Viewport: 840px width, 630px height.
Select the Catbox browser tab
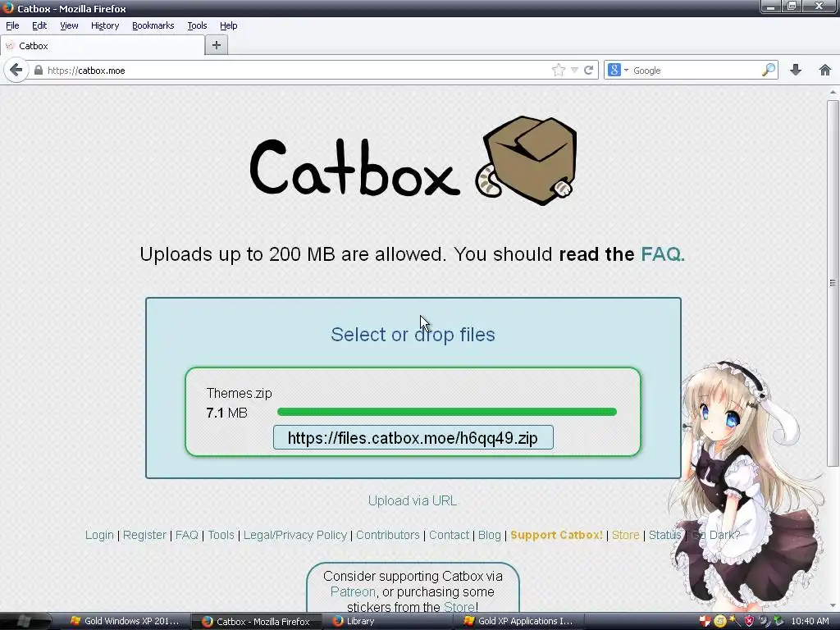(x=103, y=46)
